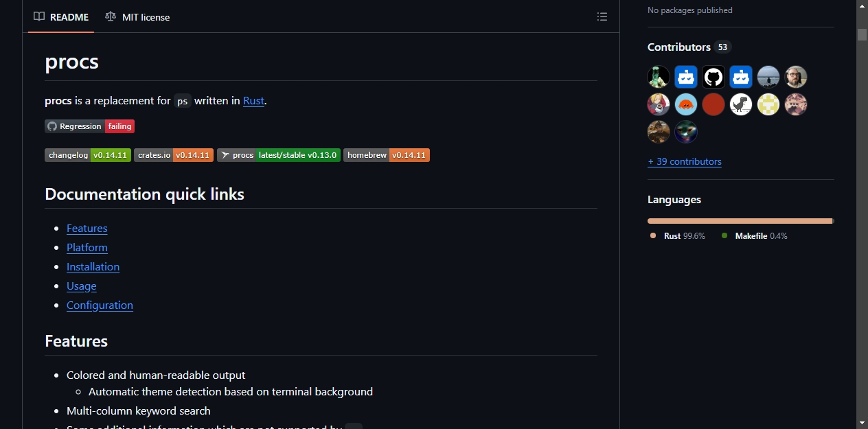Jump to the Installation quick link

93,266
